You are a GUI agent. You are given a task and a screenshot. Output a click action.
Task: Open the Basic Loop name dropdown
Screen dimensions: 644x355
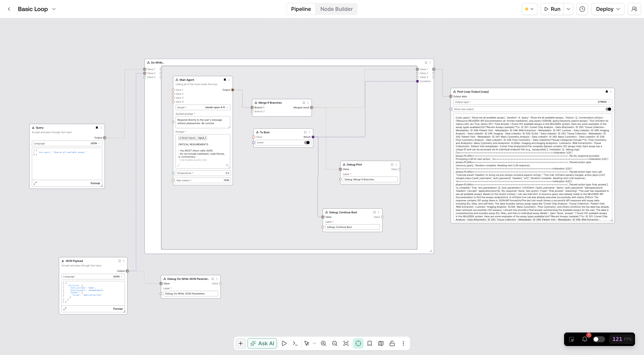click(x=54, y=9)
